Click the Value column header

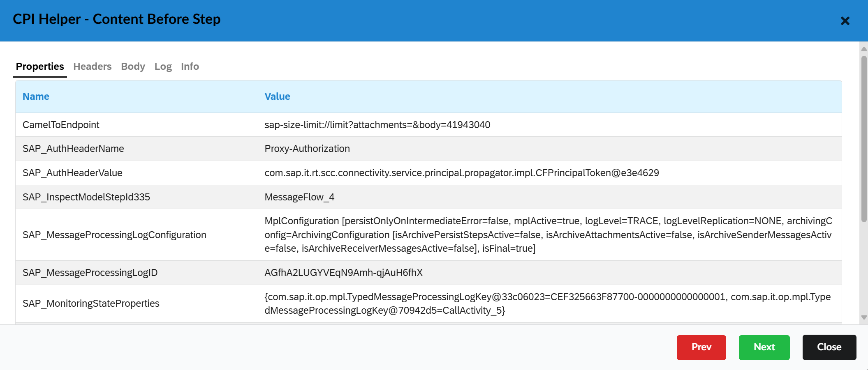click(277, 97)
